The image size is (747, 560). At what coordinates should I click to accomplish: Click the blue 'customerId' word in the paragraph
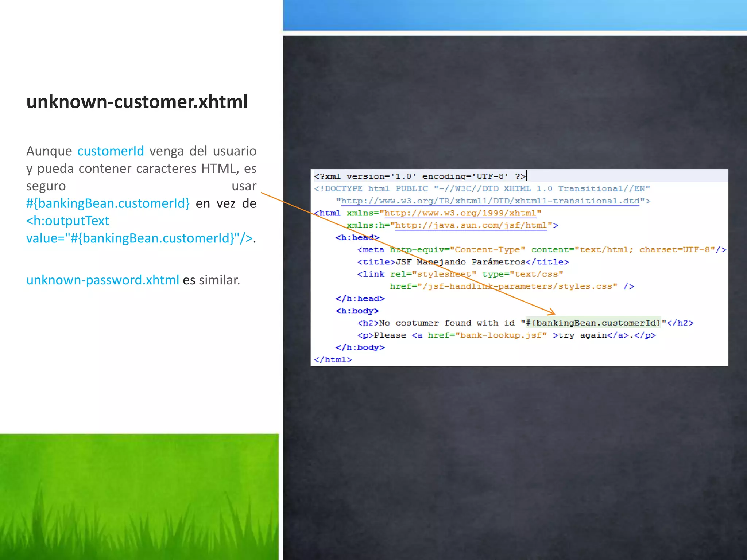tap(111, 151)
